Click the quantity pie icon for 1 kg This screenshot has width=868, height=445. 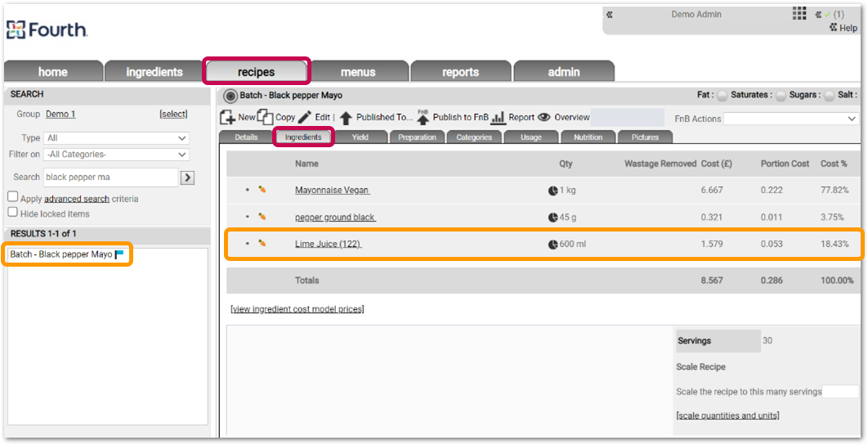pyautogui.click(x=553, y=191)
